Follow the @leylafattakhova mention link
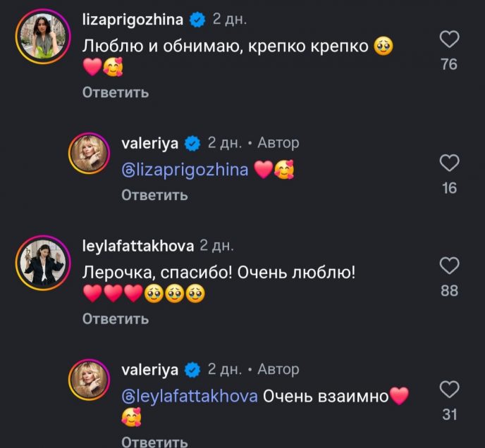The width and height of the screenshot is (485, 448). [x=190, y=396]
